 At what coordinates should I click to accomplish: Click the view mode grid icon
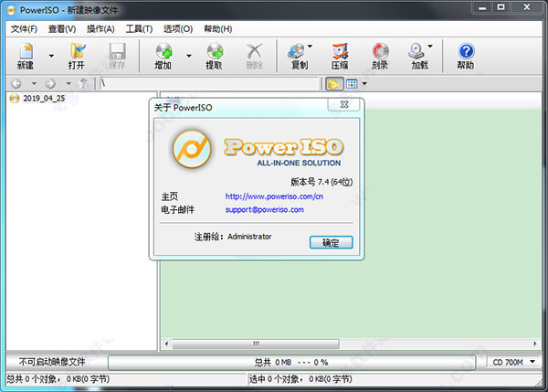click(x=352, y=84)
